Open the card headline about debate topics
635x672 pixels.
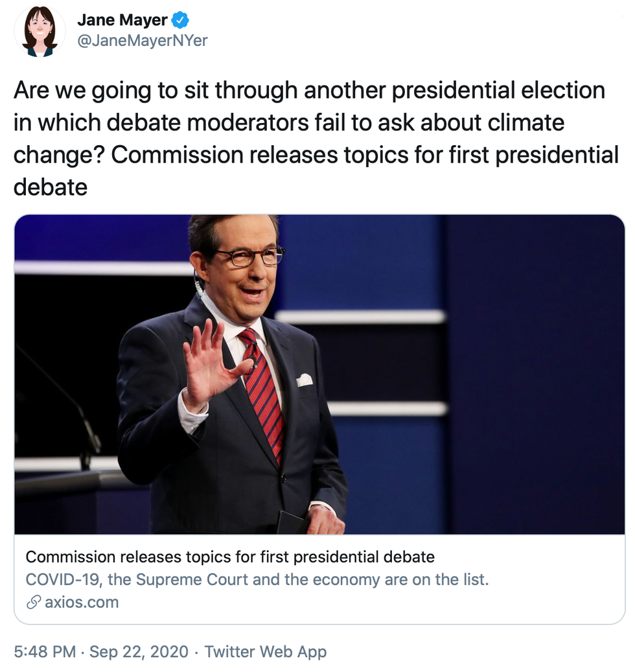click(230, 557)
